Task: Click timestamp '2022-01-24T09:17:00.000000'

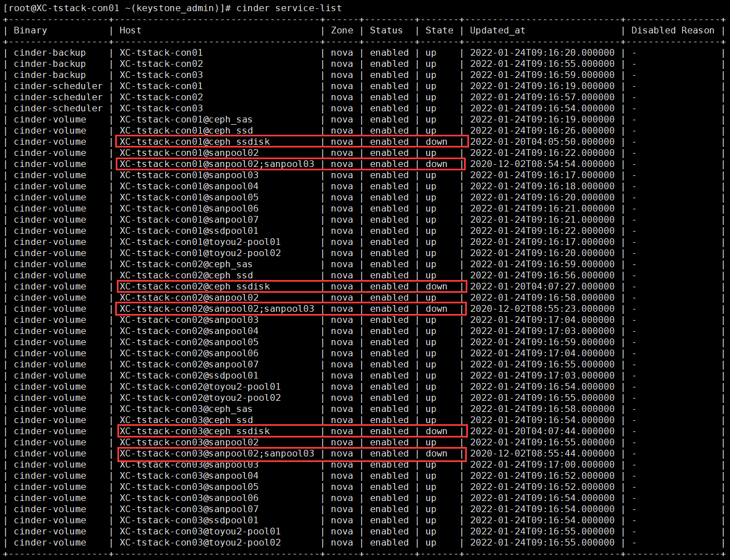Action: (542, 465)
